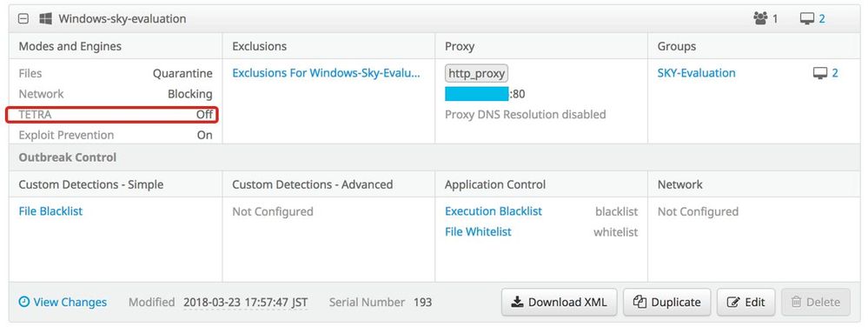The width and height of the screenshot is (868, 327).
Task: Click the Network Blocking value
Action: point(190,94)
